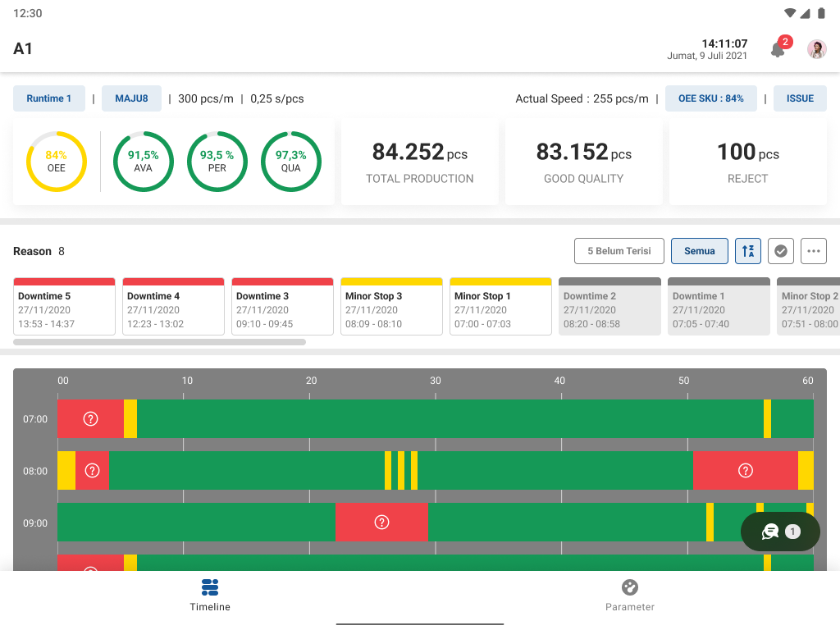840x630 pixels.
Task: Open the Minor Stop 3 reason card
Action: (x=391, y=307)
